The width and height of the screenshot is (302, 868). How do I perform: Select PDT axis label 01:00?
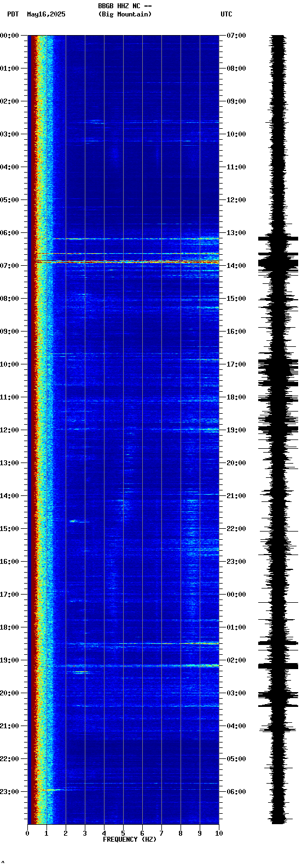(x=10, y=68)
